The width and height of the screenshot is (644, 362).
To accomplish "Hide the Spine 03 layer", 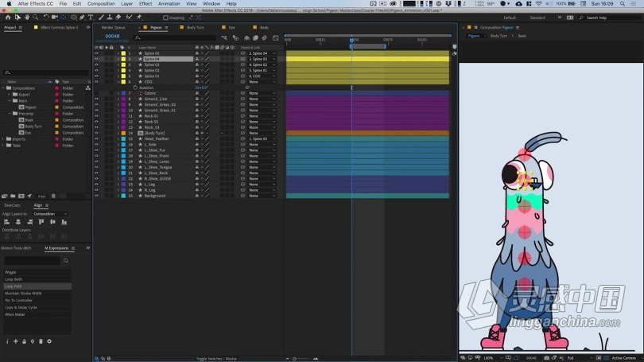I will 96,64.
